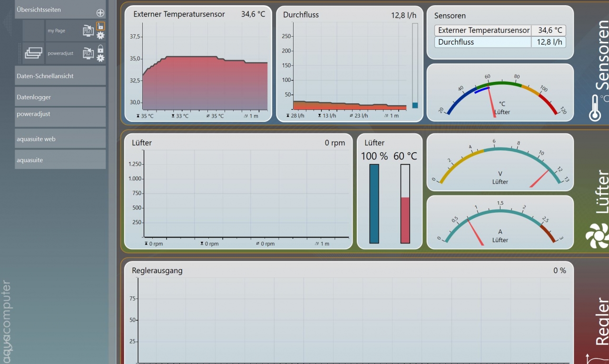The width and height of the screenshot is (609, 364).
Task: Open the aquasuite menu entry
Action: [60, 160]
